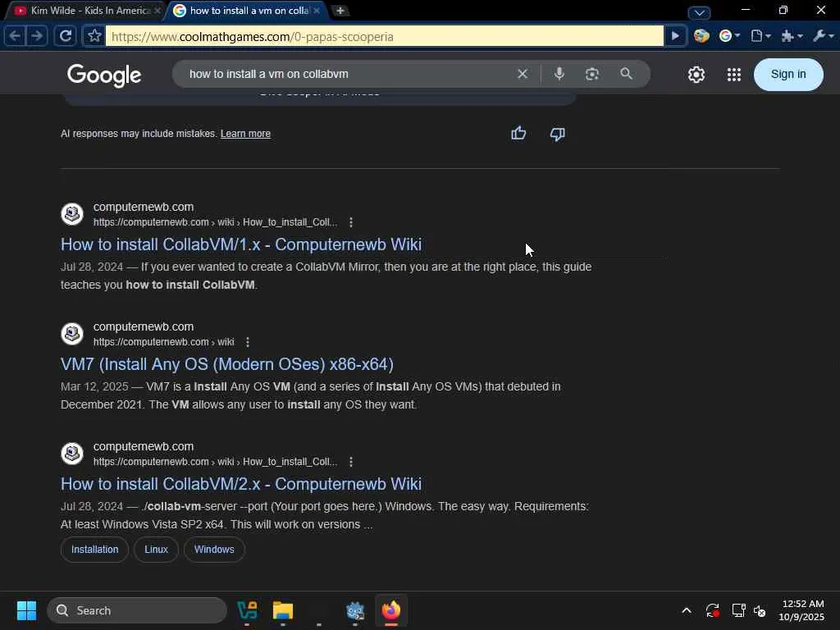This screenshot has height=630, width=840.
Task: Reload the page with the refresh icon
Action: coord(66,36)
